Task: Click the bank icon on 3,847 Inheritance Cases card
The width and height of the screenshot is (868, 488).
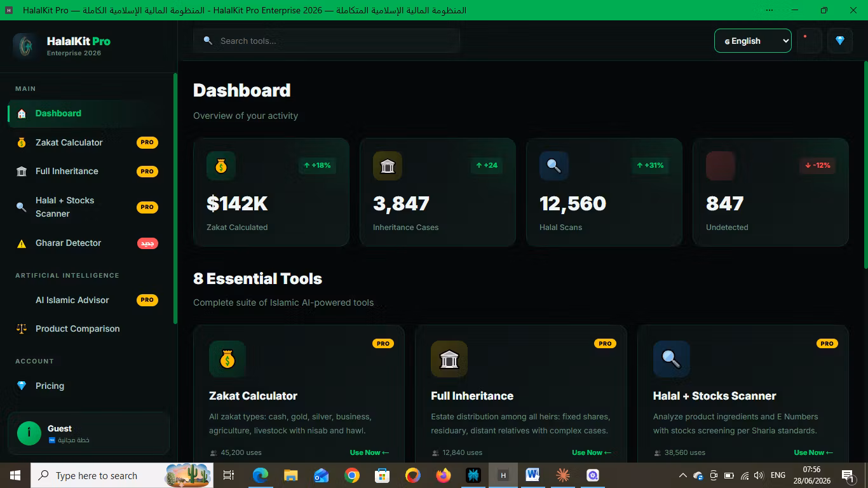Action: (x=388, y=166)
